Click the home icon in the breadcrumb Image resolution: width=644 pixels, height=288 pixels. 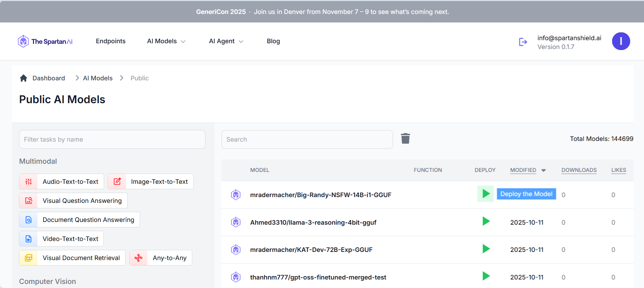[23, 78]
